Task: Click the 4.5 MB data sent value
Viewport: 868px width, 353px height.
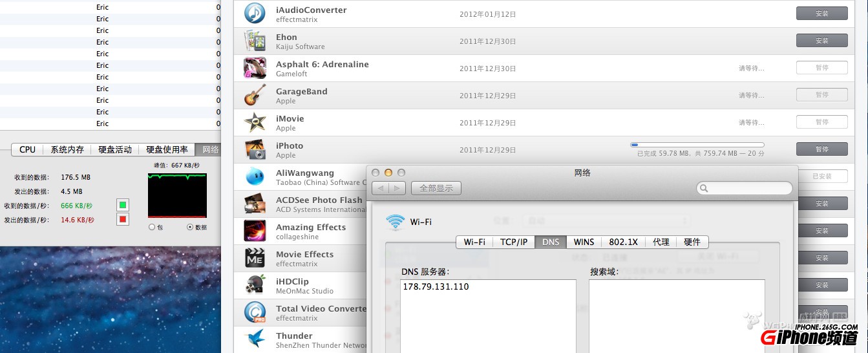Action: 72,191
